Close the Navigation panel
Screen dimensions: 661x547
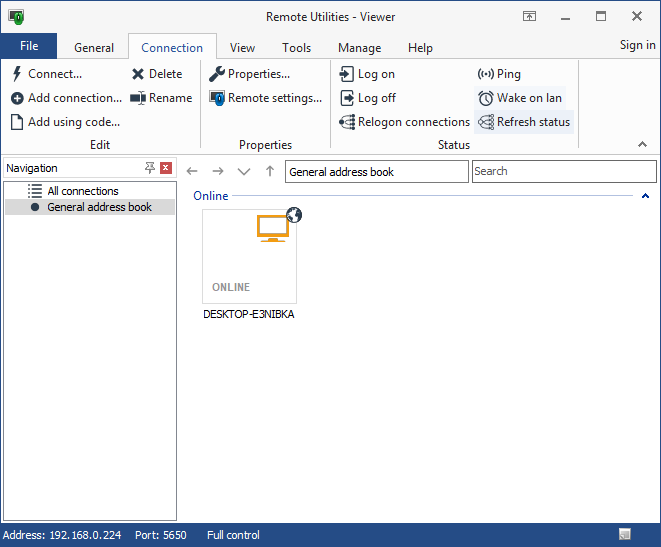pyautogui.click(x=166, y=168)
